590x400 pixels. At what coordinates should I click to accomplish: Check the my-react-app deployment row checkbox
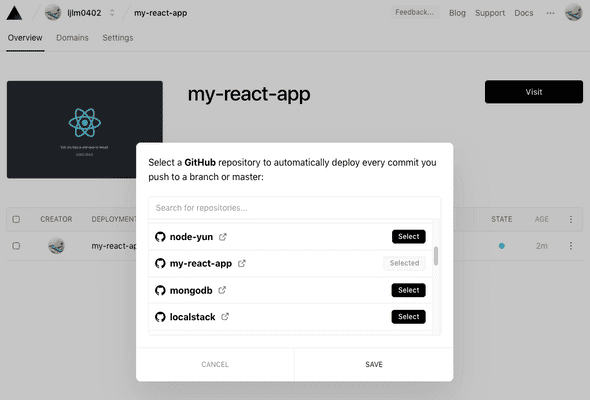click(16, 246)
